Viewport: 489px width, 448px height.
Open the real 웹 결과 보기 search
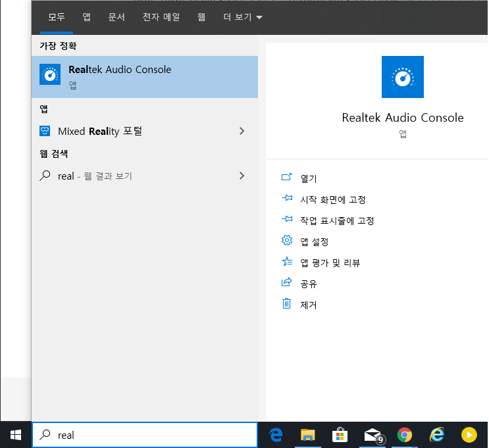point(145,176)
